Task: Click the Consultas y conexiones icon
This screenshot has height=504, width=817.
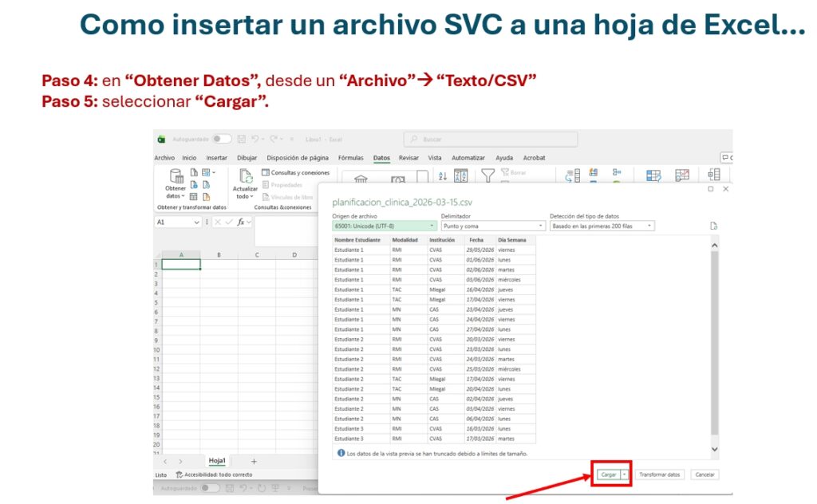Action: pyautogui.click(x=266, y=172)
